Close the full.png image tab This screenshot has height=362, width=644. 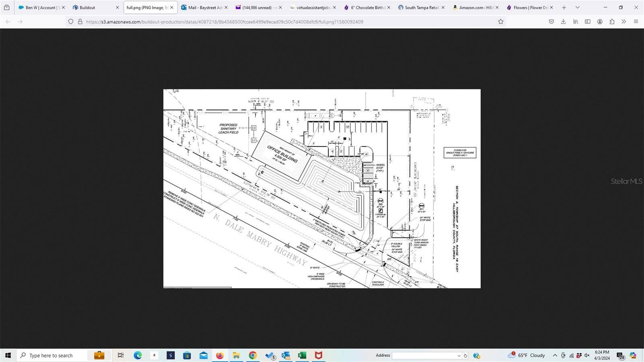point(172,7)
